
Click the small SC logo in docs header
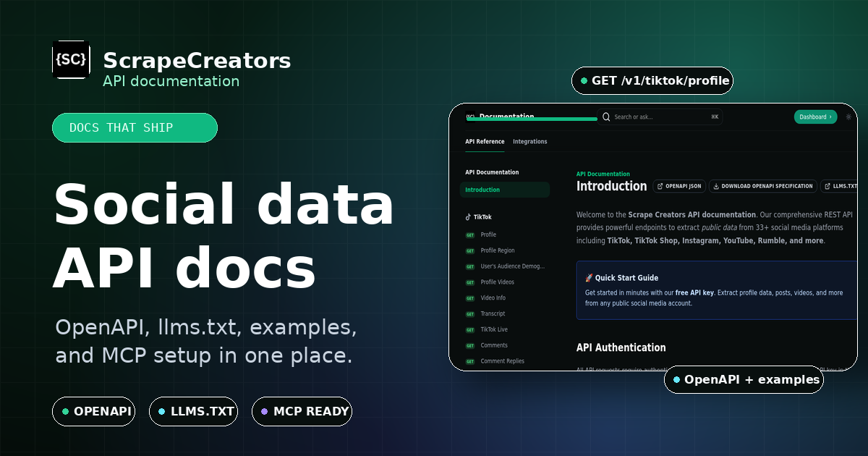[x=470, y=117]
